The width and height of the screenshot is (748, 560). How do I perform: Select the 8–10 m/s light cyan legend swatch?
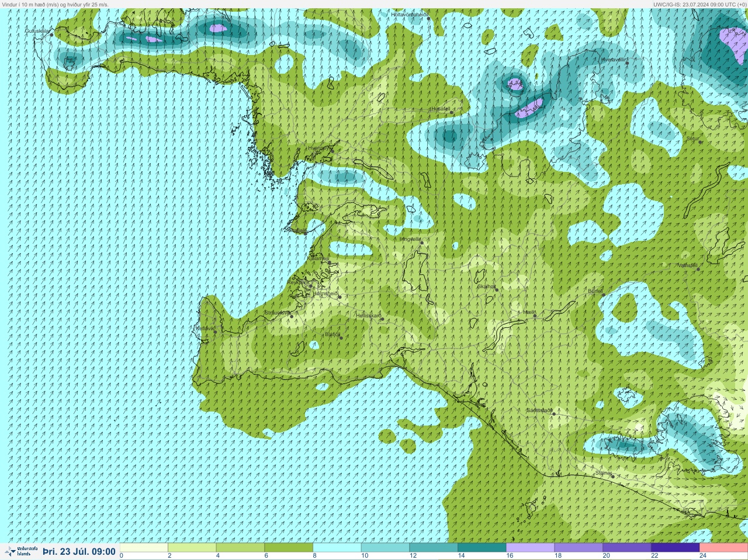click(337, 548)
